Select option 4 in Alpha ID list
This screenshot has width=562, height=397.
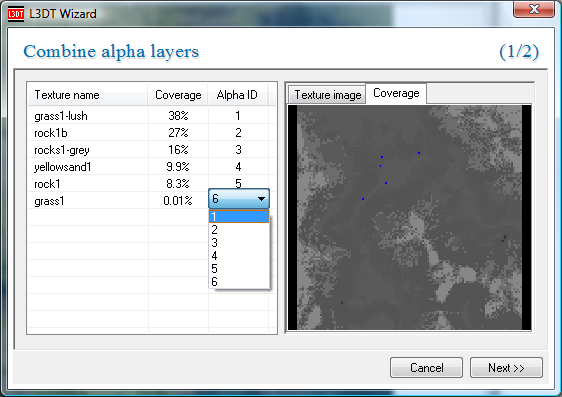(239, 255)
